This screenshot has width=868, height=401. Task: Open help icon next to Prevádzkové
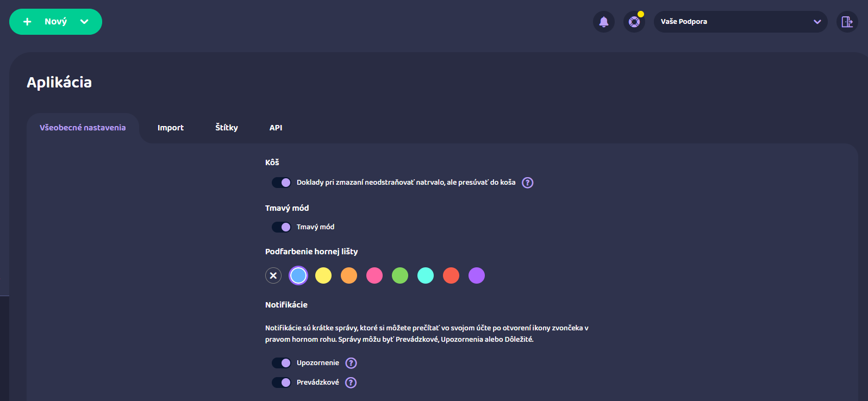pyautogui.click(x=351, y=383)
